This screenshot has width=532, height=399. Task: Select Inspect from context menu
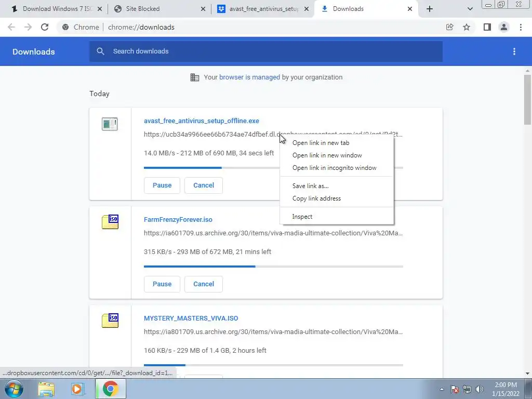point(337,217)
